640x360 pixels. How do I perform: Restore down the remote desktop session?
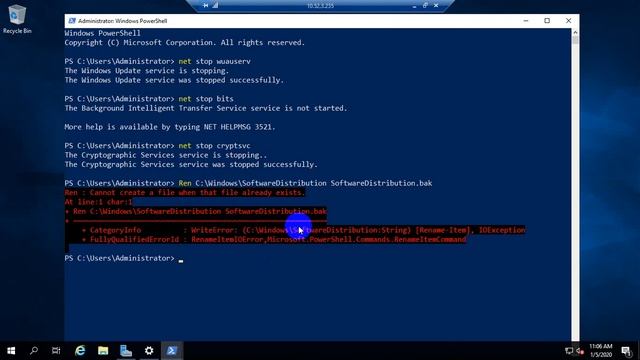tap(425, 5)
